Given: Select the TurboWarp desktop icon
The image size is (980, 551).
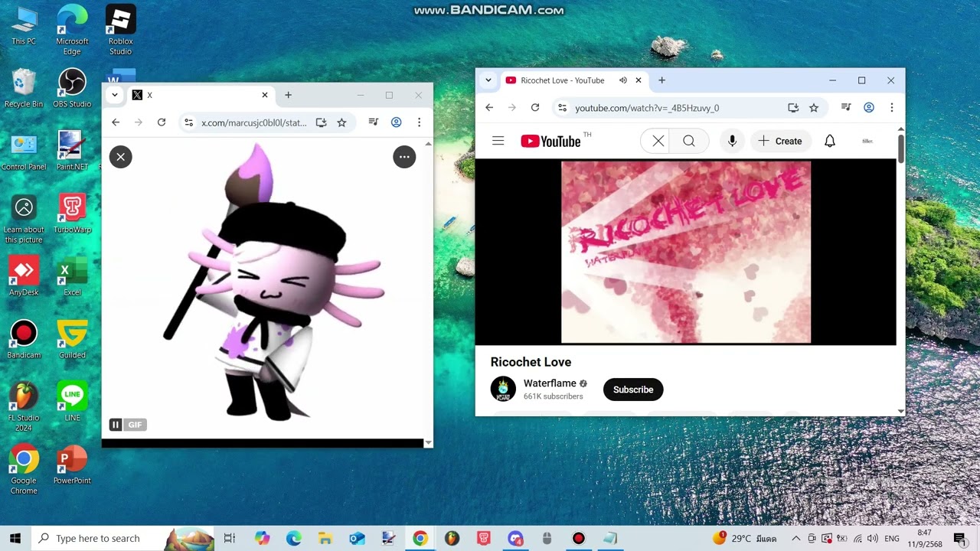Looking at the screenshot, I should pyautogui.click(x=72, y=214).
